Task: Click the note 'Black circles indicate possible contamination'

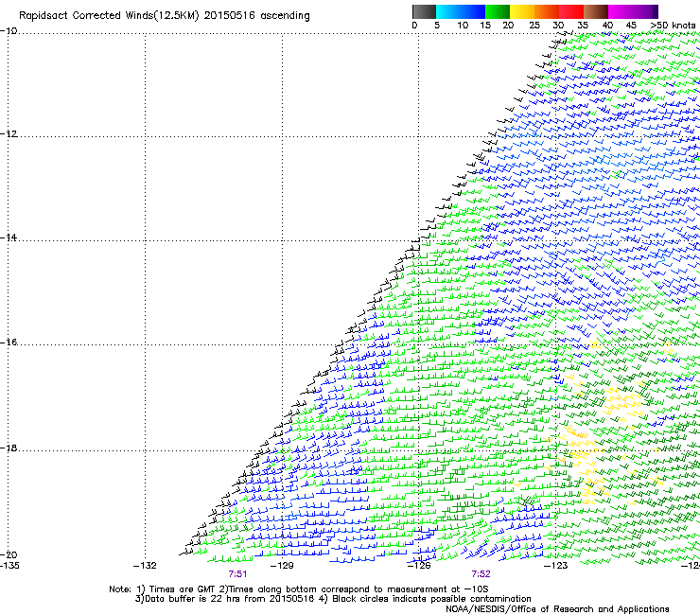Action: coord(431,599)
